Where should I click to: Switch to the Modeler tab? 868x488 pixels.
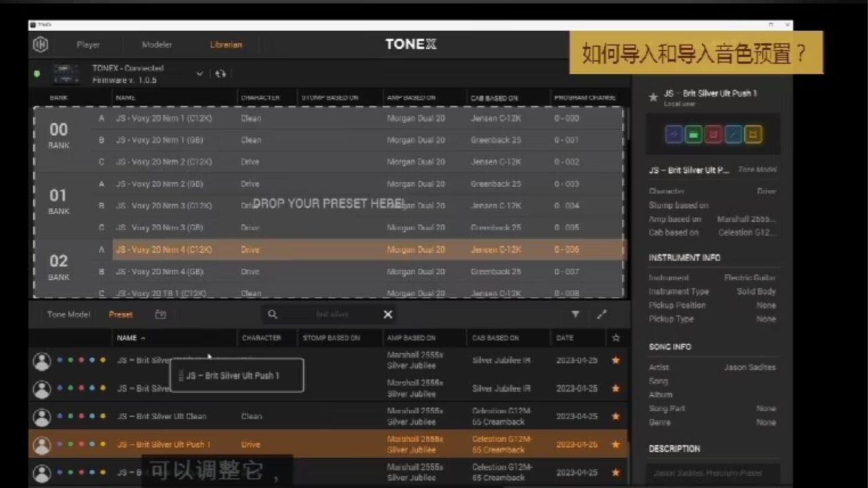157,45
